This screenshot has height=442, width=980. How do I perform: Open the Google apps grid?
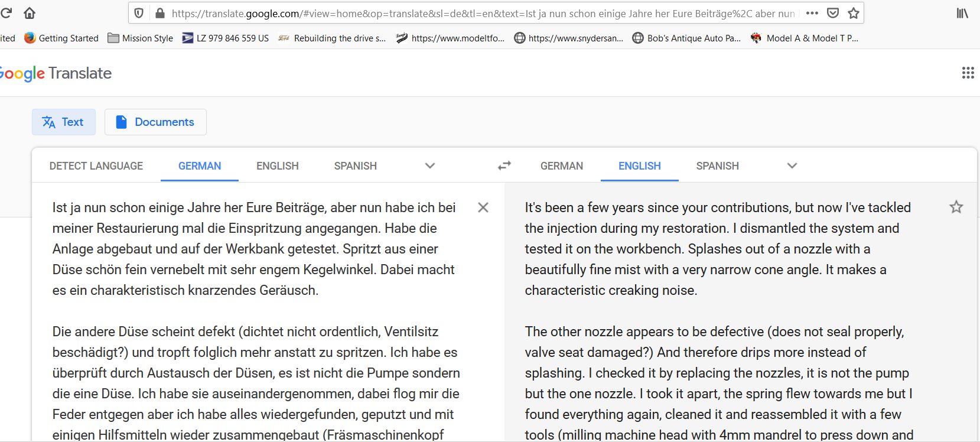coord(968,73)
